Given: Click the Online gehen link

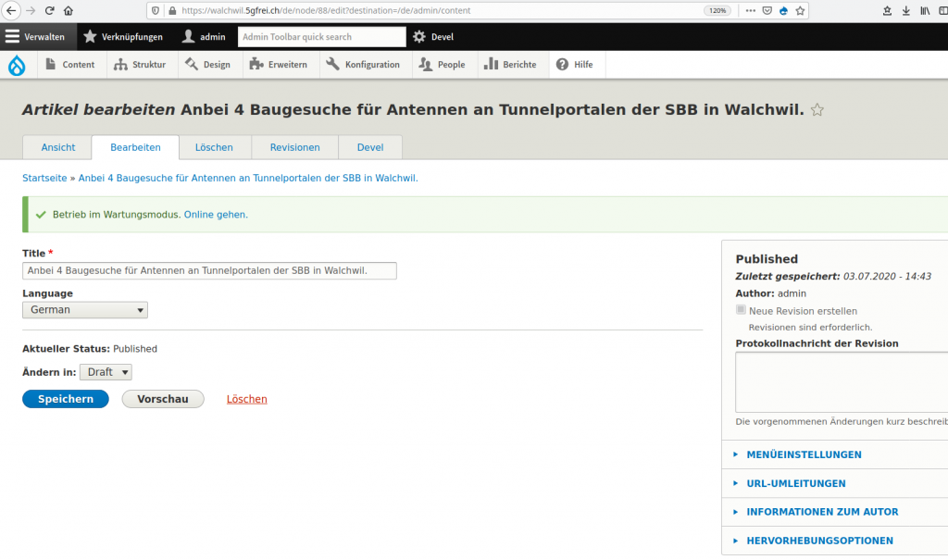Looking at the screenshot, I should click(x=216, y=215).
